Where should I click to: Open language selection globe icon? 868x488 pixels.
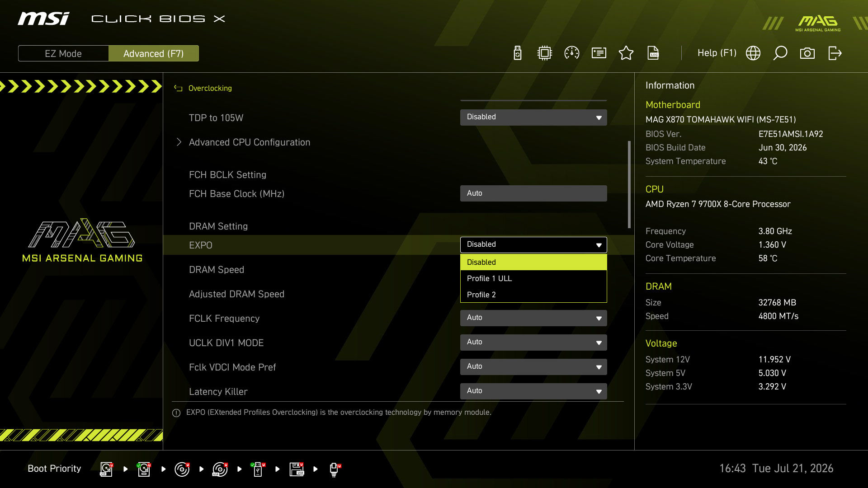(753, 53)
